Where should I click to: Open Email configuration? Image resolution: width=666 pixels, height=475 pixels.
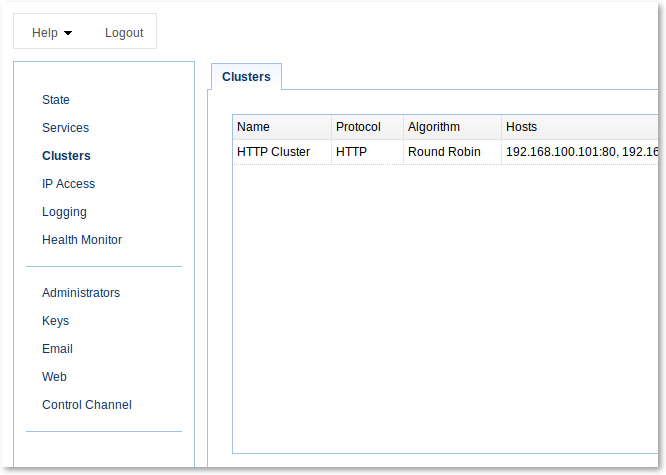(57, 349)
